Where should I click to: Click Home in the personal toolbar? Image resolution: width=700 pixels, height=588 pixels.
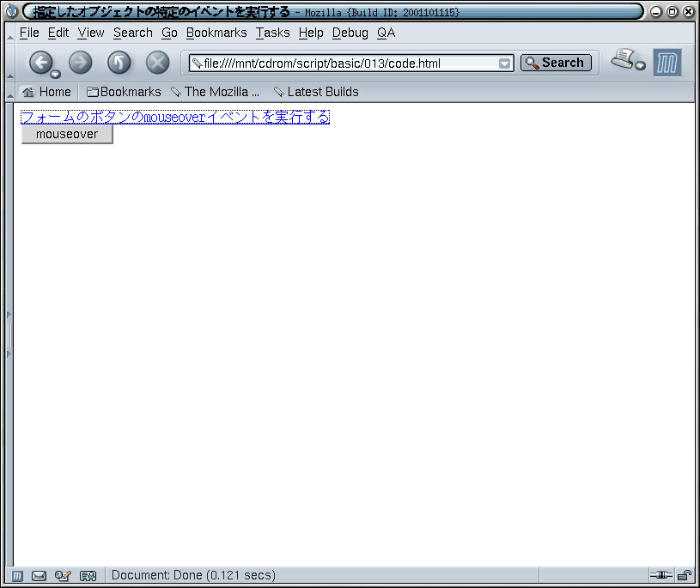click(x=46, y=92)
